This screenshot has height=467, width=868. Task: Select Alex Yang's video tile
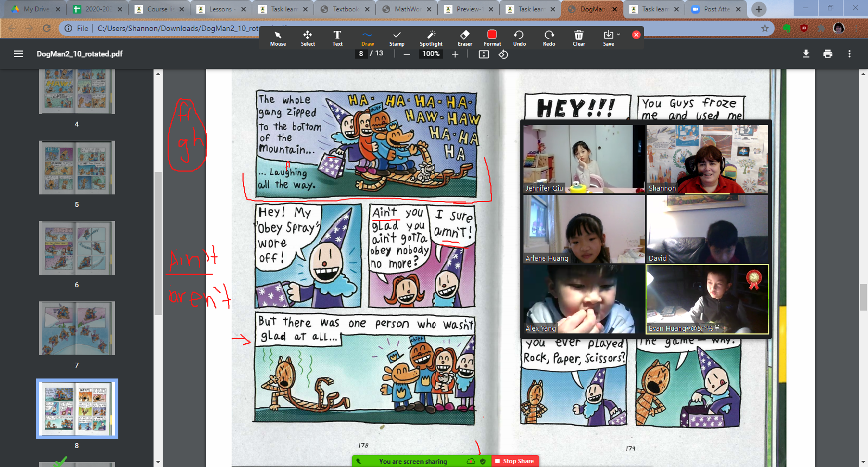584,299
